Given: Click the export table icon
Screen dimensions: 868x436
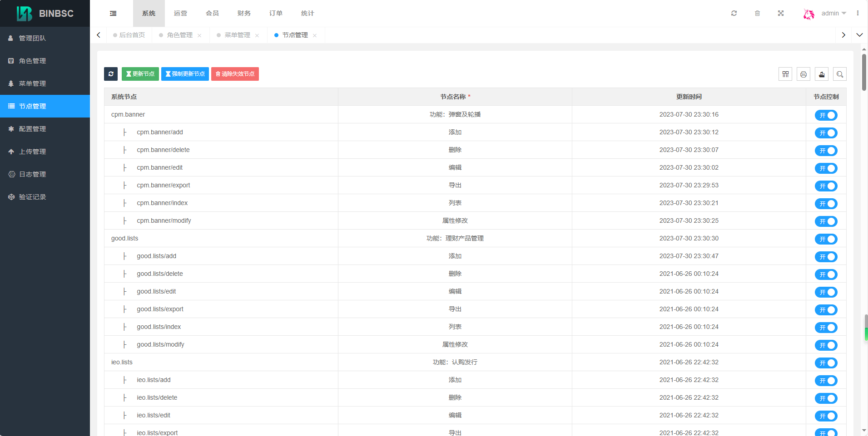Looking at the screenshot, I should (822, 74).
